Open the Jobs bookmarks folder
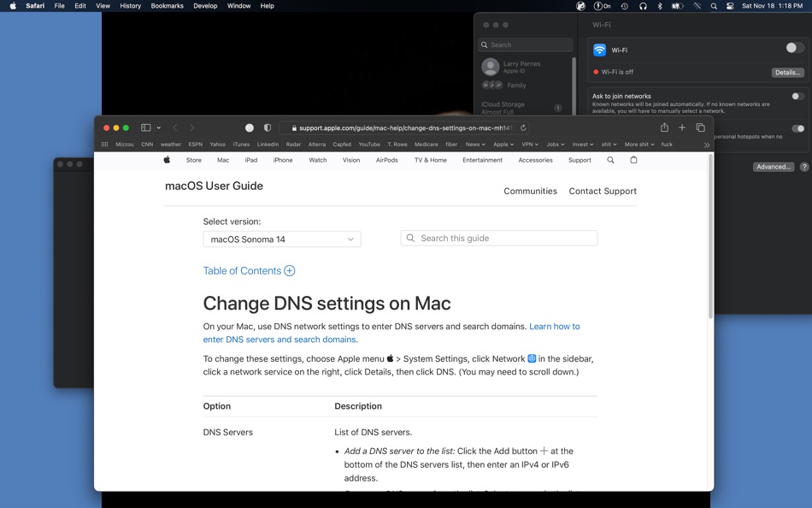Screen dimensions: 812x508 click(x=555, y=145)
